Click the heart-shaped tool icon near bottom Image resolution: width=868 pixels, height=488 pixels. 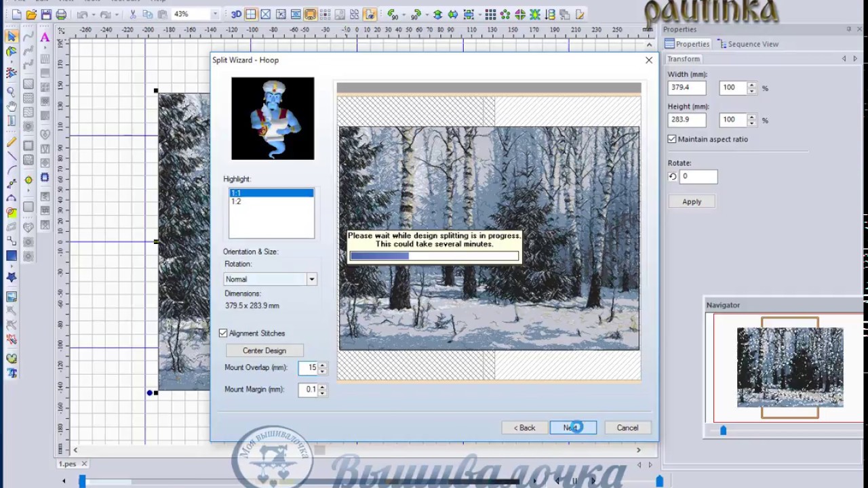point(12,359)
